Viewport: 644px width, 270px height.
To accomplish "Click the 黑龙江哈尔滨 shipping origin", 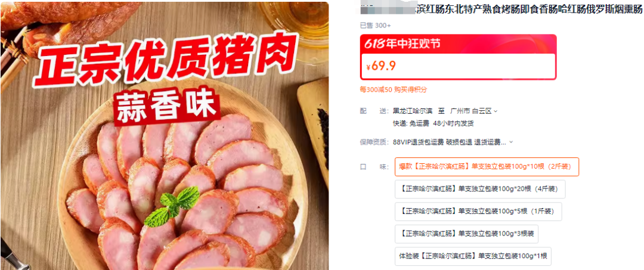I will tap(413, 111).
